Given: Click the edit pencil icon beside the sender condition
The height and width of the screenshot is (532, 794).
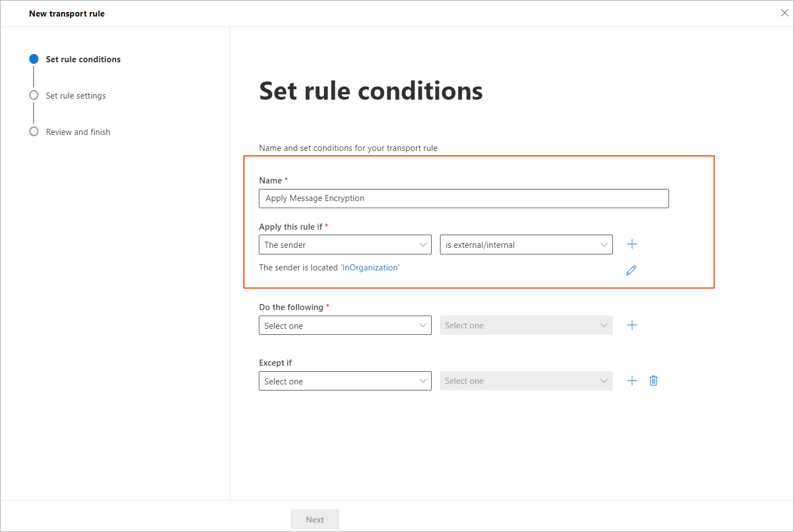Looking at the screenshot, I should pyautogui.click(x=631, y=270).
